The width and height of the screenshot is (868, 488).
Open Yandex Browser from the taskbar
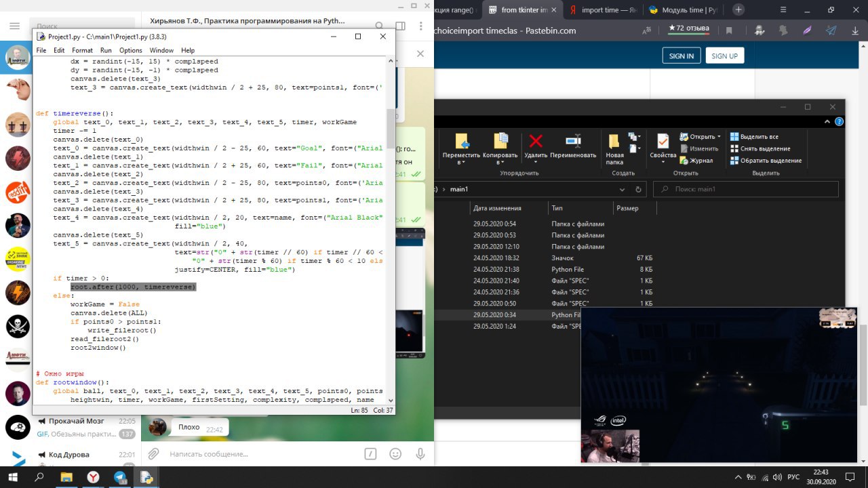(93, 477)
